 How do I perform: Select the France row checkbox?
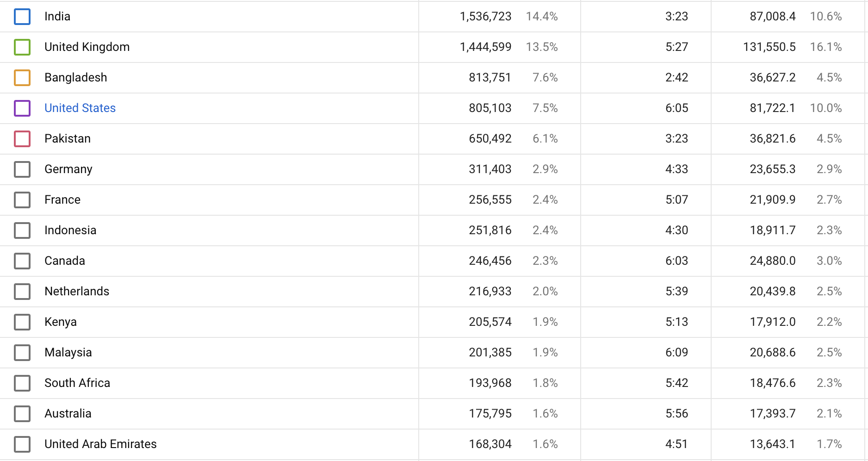click(22, 200)
